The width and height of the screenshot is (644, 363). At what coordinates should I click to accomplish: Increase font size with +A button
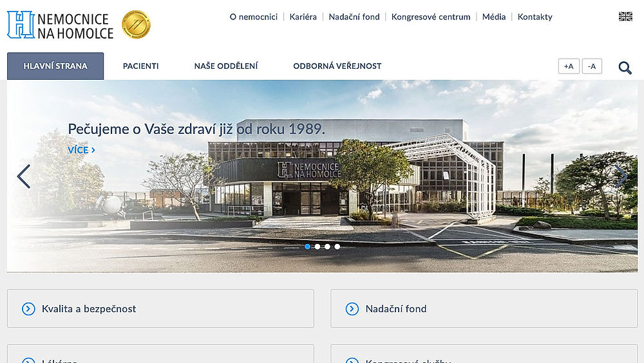(569, 66)
